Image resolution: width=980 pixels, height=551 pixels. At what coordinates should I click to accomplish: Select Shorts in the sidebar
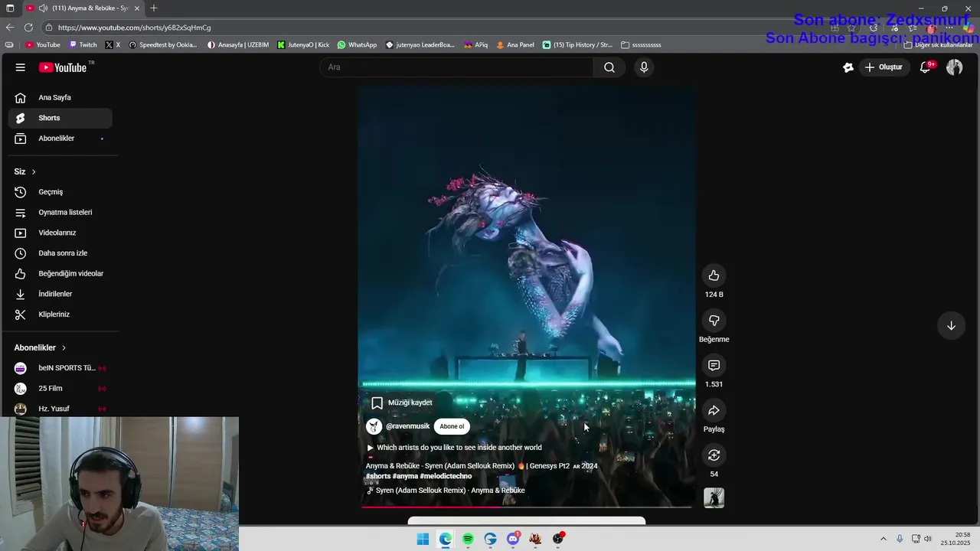[60, 118]
